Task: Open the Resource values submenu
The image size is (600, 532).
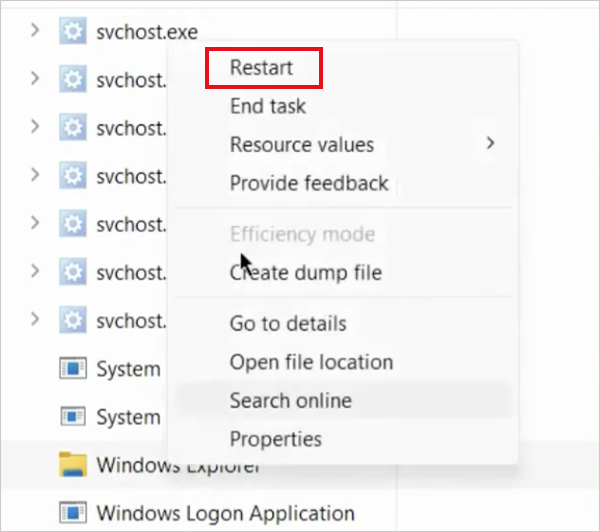Action: click(x=343, y=144)
